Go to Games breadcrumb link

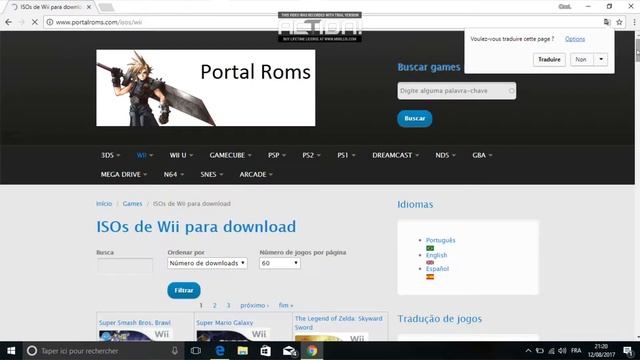pyautogui.click(x=132, y=203)
